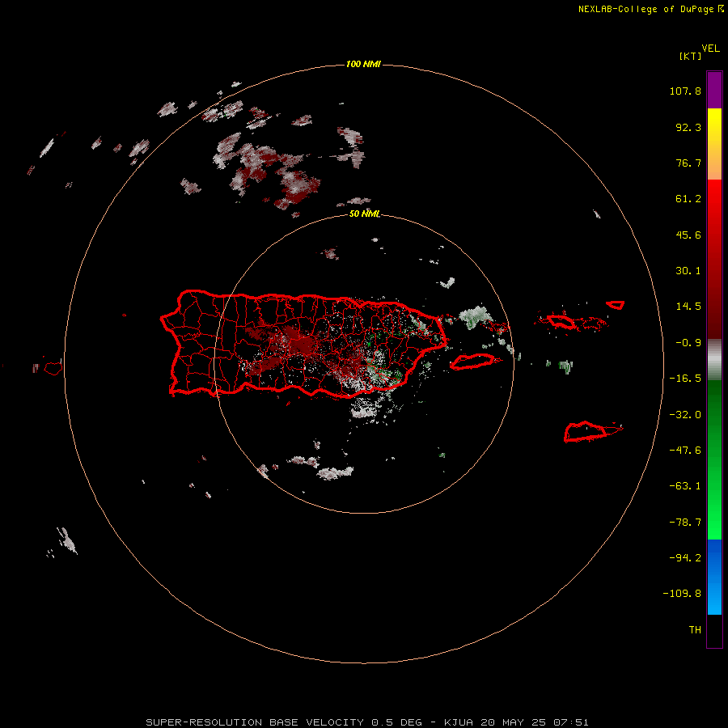Click the [KT] units label
This screenshot has width=728, height=728.
click(x=690, y=56)
